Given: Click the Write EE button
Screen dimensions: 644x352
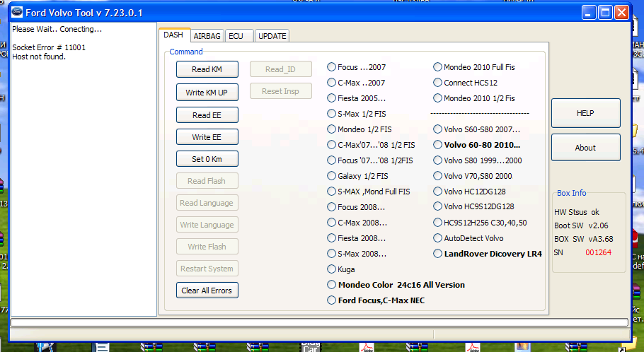Looking at the screenshot, I should 207,137.
